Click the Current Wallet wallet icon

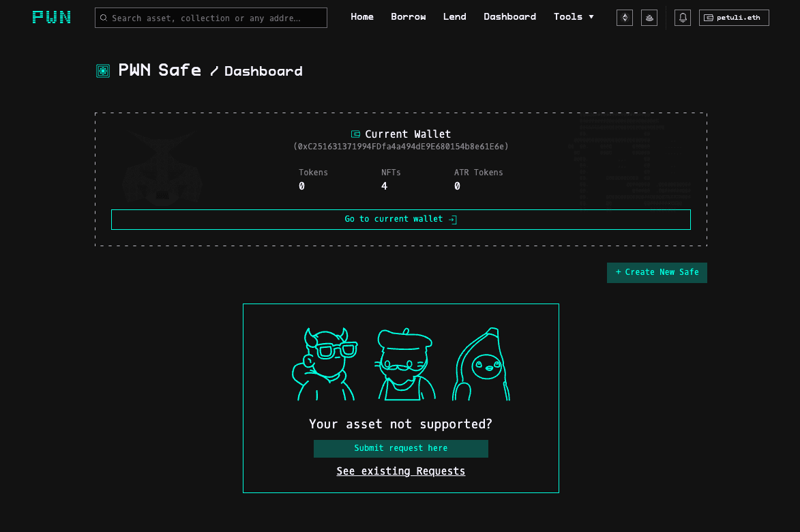[355, 134]
